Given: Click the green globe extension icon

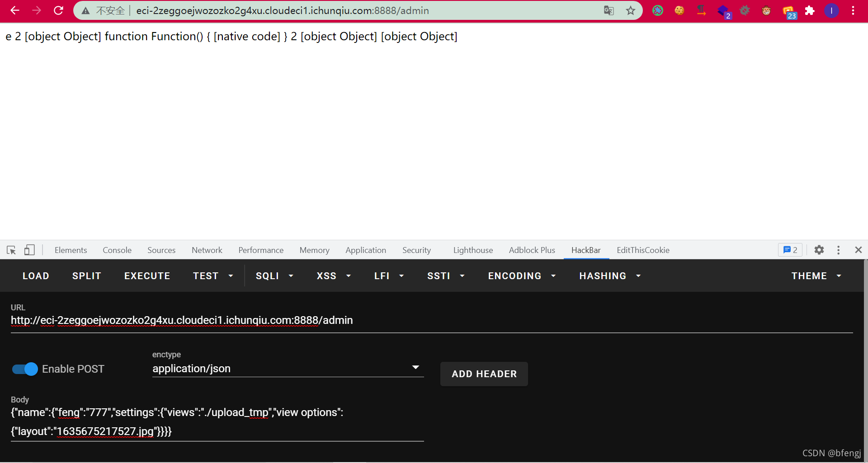Looking at the screenshot, I should pyautogui.click(x=658, y=10).
